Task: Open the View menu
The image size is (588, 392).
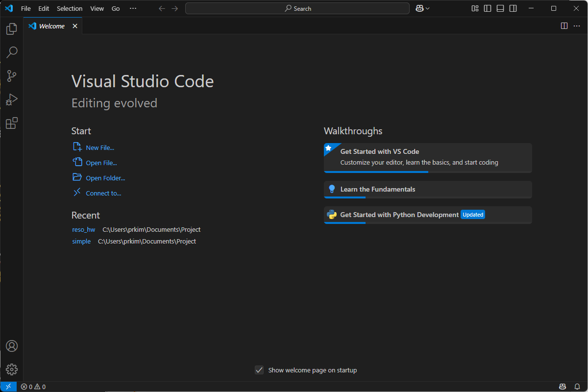Action: (97, 8)
